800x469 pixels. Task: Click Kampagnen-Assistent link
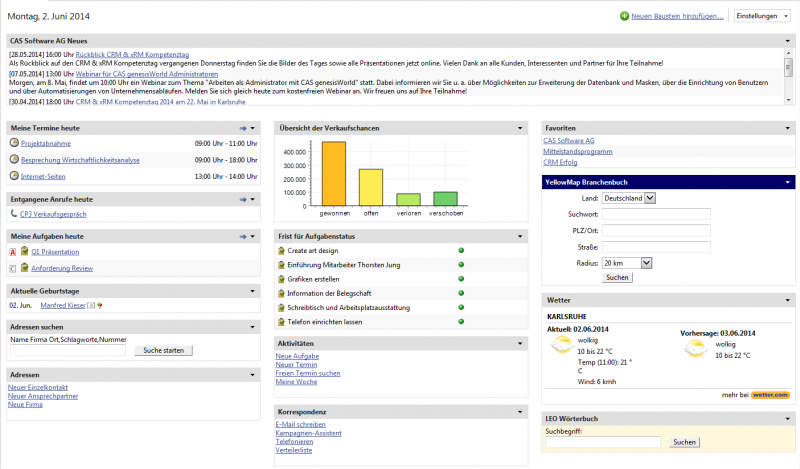(x=309, y=433)
